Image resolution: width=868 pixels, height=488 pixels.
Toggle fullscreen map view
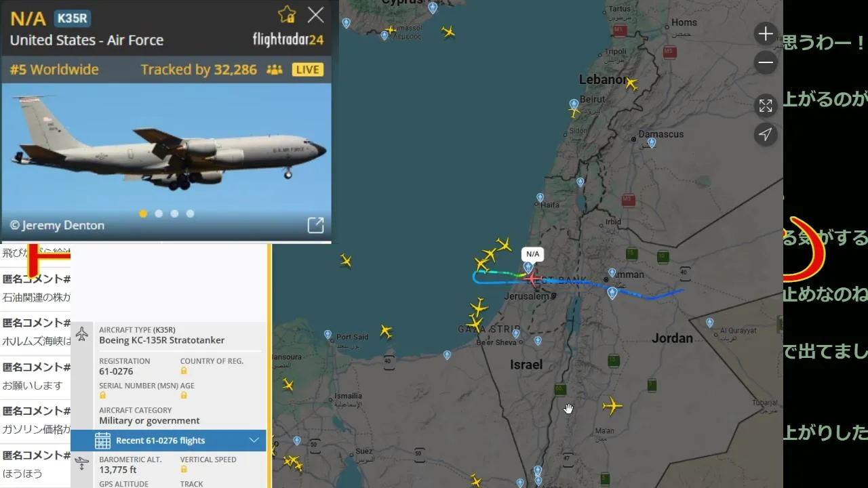coord(766,106)
